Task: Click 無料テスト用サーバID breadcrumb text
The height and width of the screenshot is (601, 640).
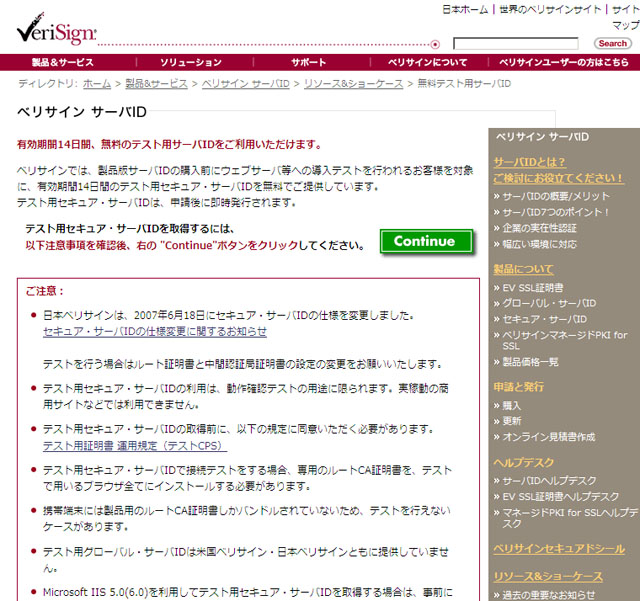Action: 464,84
